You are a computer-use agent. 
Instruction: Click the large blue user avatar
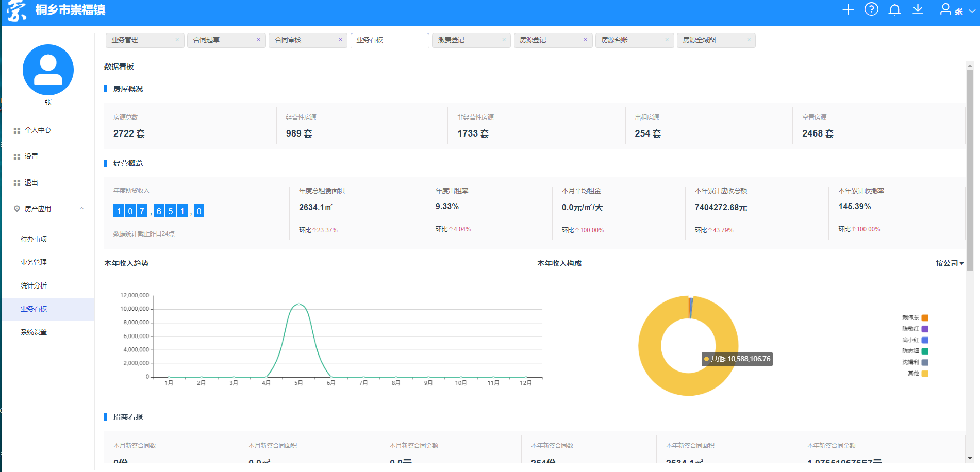[48, 70]
